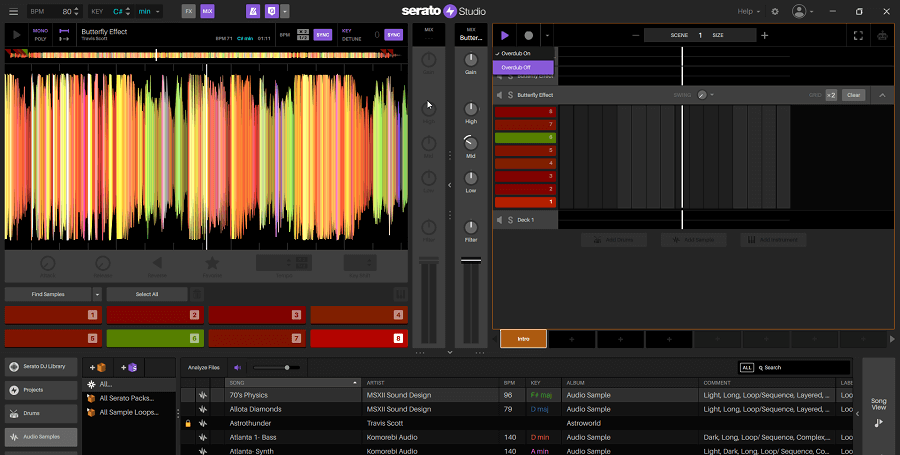Open the user account icon
The width and height of the screenshot is (900, 455).
tap(798, 11)
